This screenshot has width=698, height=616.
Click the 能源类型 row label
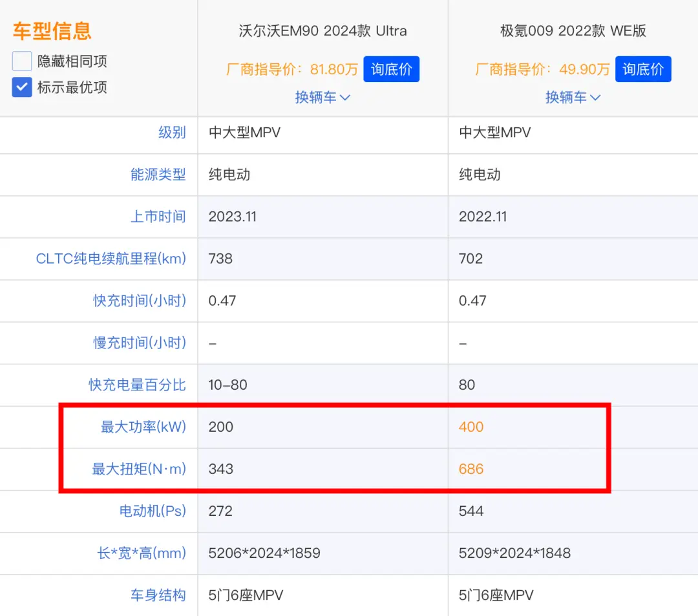158,175
